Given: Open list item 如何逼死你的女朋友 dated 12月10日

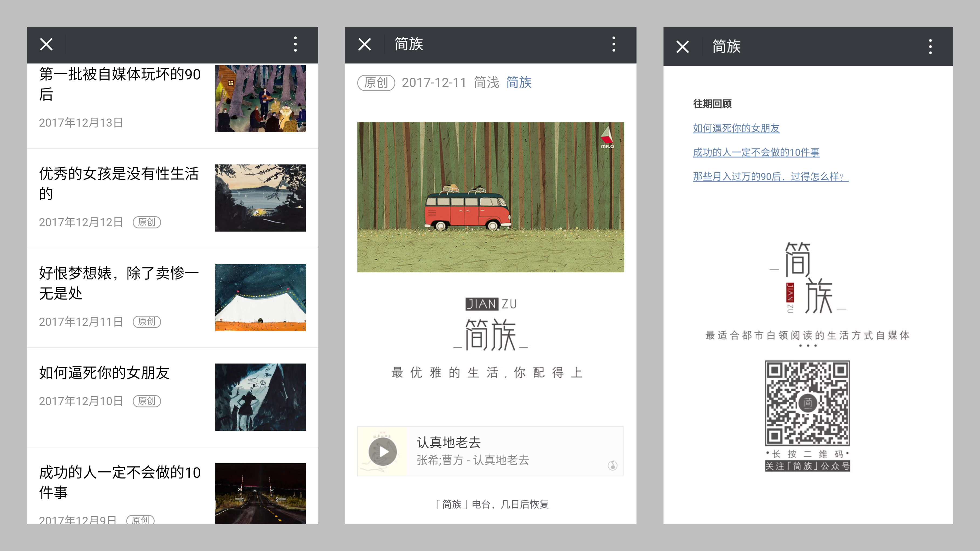Looking at the screenshot, I should tap(172, 397).
